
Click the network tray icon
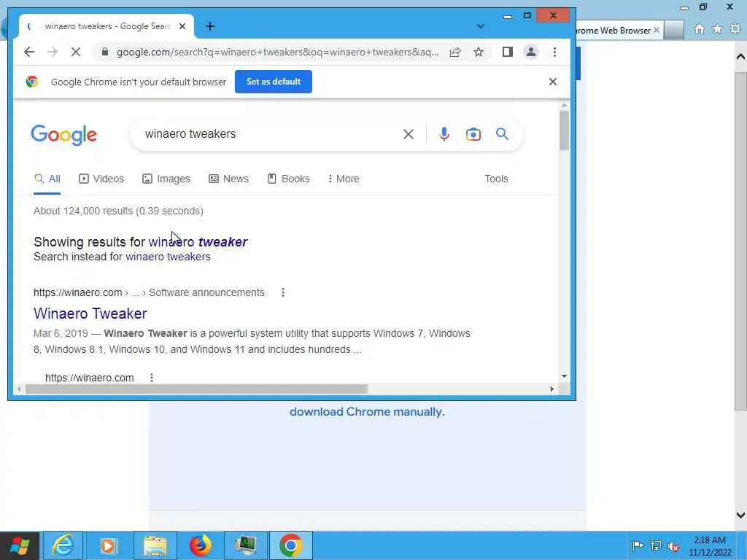(x=656, y=545)
